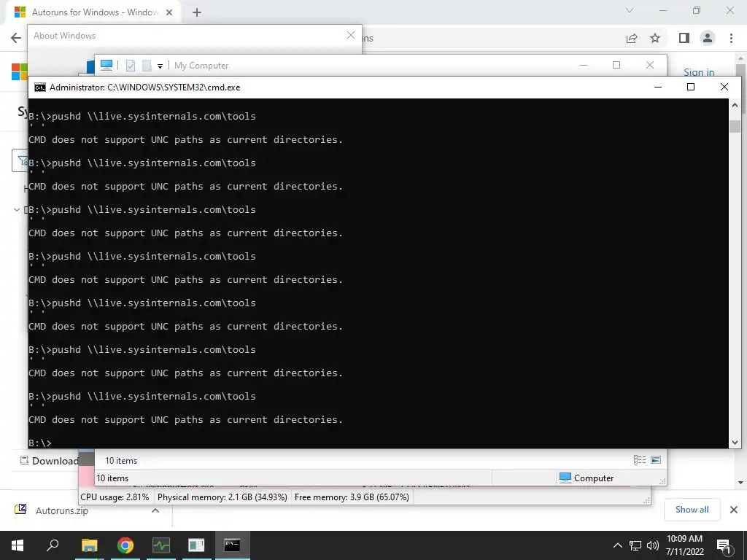Click New folder icon in My Computer toolbar
Screen dimensions: 747x560
click(x=147, y=65)
